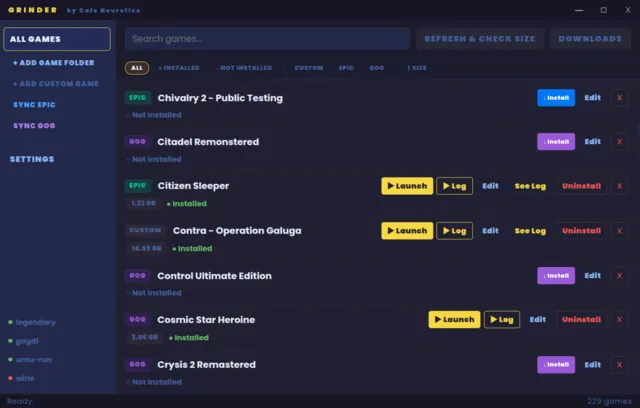Image resolution: width=640 pixels, height=408 pixels.
Task: Remove Crysis 2 Remastered using X icon
Action: click(x=619, y=365)
